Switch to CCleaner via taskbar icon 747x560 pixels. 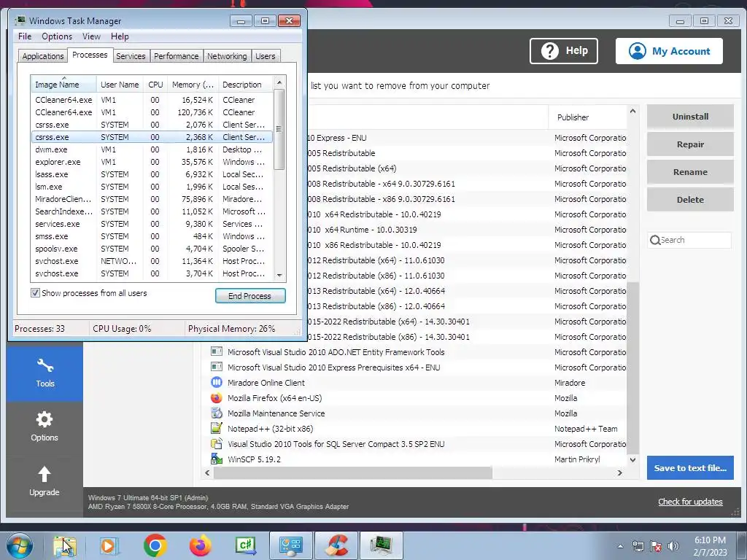pyautogui.click(x=336, y=545)
